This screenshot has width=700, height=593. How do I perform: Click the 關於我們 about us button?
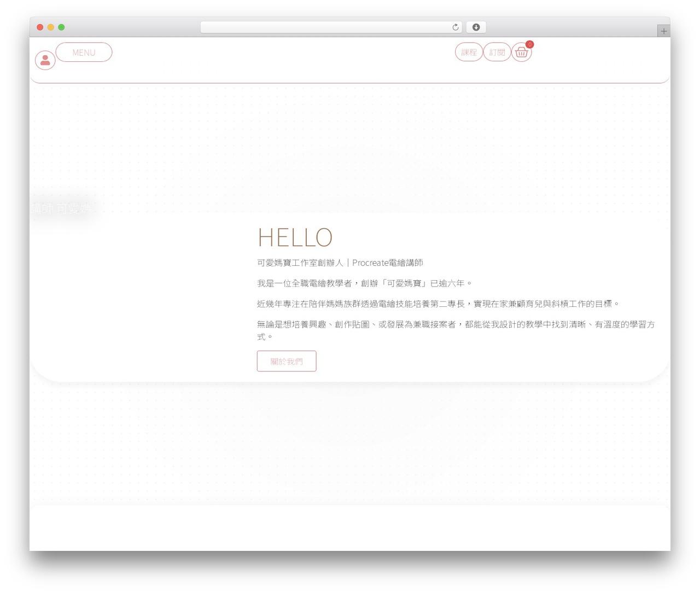point(287,361)
